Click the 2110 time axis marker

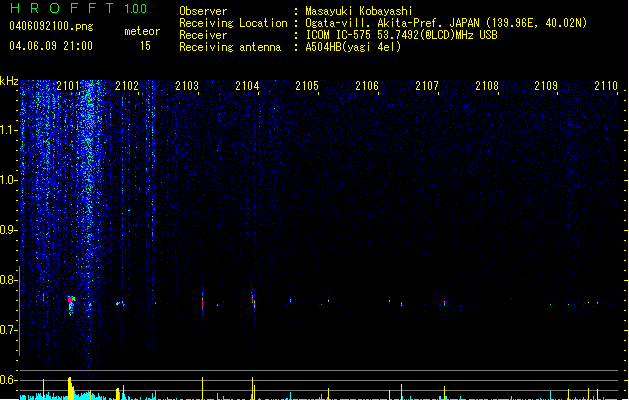(x=606, y=86)
